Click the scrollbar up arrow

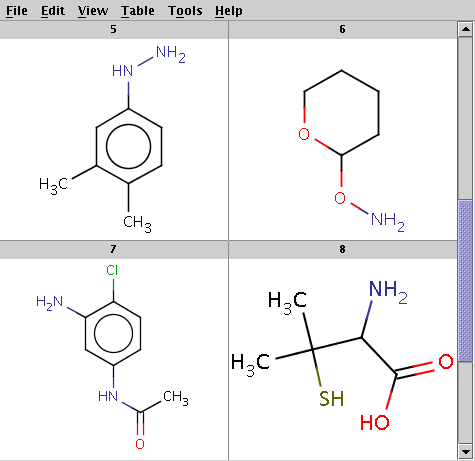coord(465,30)
